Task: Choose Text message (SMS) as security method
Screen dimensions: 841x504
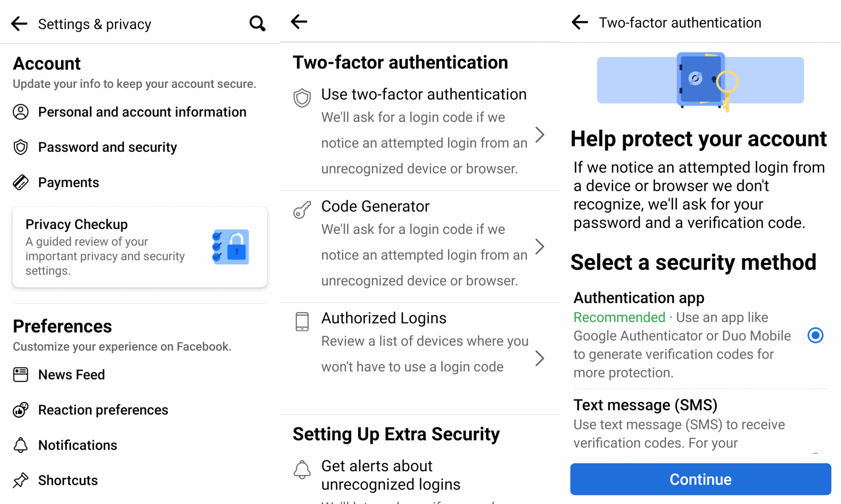Action: [645, 405]
